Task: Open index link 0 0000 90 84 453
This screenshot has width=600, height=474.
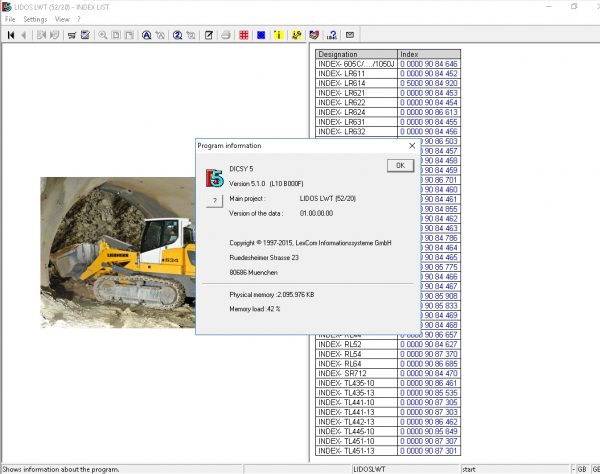Action: (x=429, y=93)
